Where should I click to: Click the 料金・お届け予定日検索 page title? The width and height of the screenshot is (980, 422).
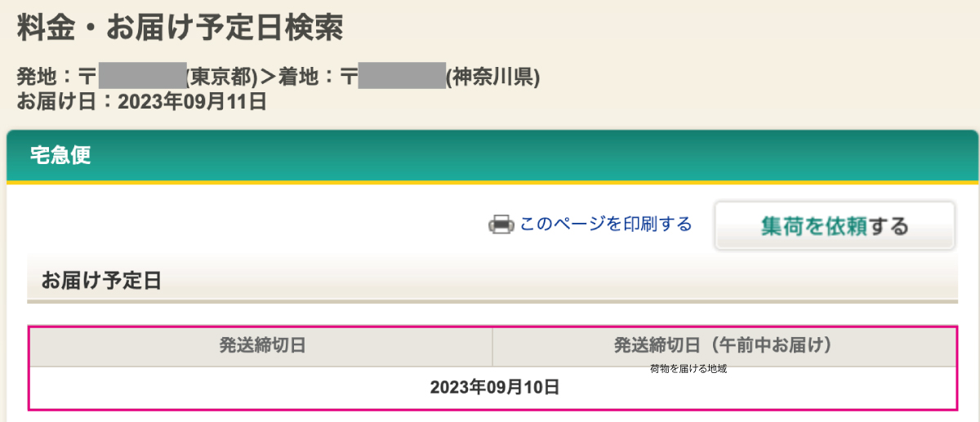(180, 27)
